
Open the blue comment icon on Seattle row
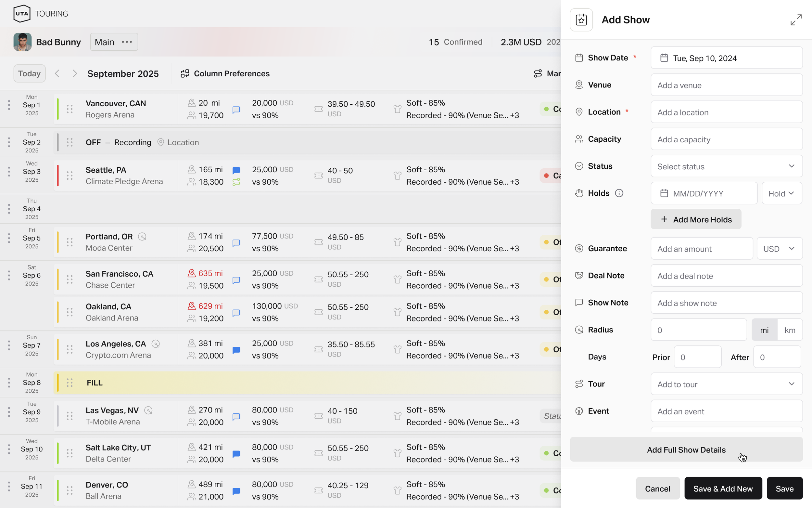click(236, 170)
